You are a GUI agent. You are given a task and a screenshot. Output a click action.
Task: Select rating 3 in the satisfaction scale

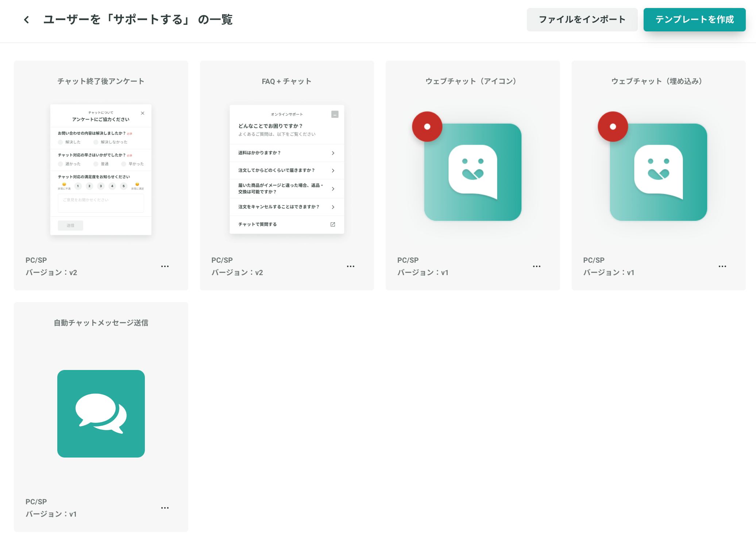101,186
